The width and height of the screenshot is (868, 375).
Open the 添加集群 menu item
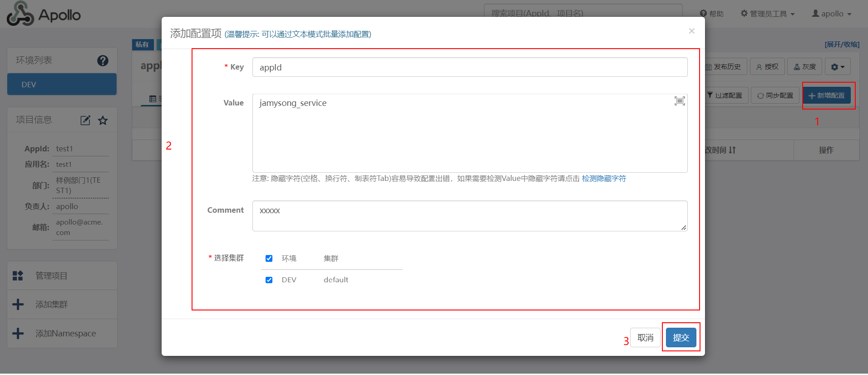62,305
